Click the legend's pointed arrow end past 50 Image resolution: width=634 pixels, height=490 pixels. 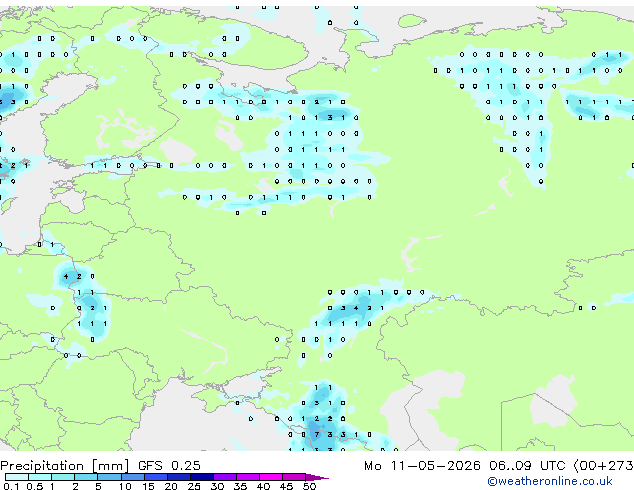coord(317,477)
